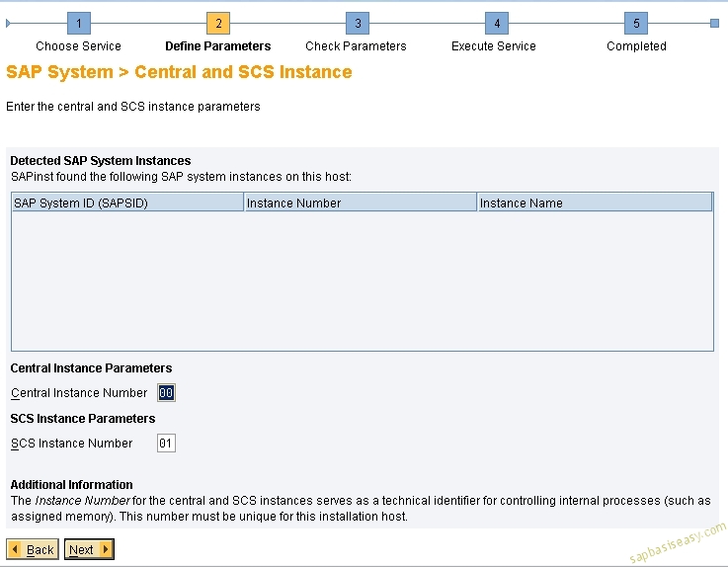Click step 4 Execute Service box

click(497, 24)
